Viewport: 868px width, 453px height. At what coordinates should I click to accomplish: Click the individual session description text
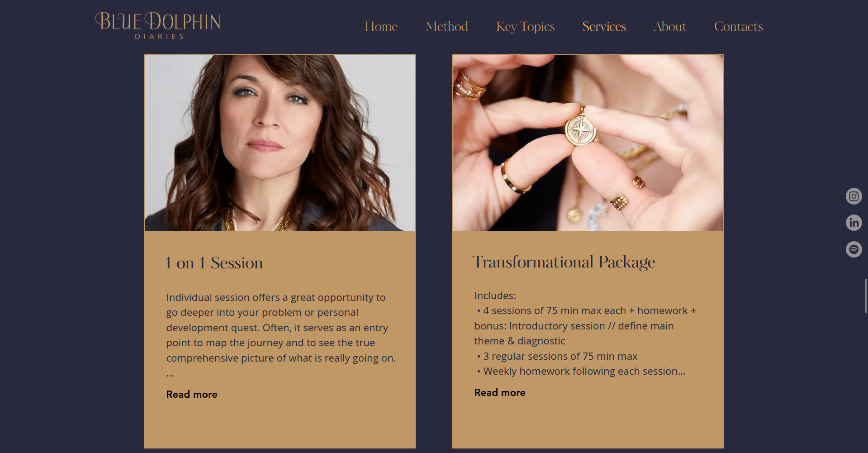tap(281, 335)
